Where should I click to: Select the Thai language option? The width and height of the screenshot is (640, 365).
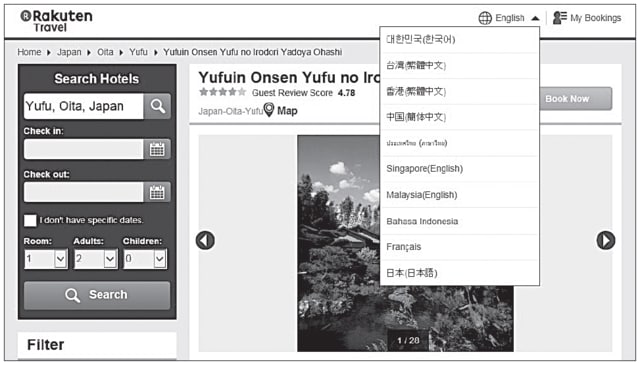point(460,143)
